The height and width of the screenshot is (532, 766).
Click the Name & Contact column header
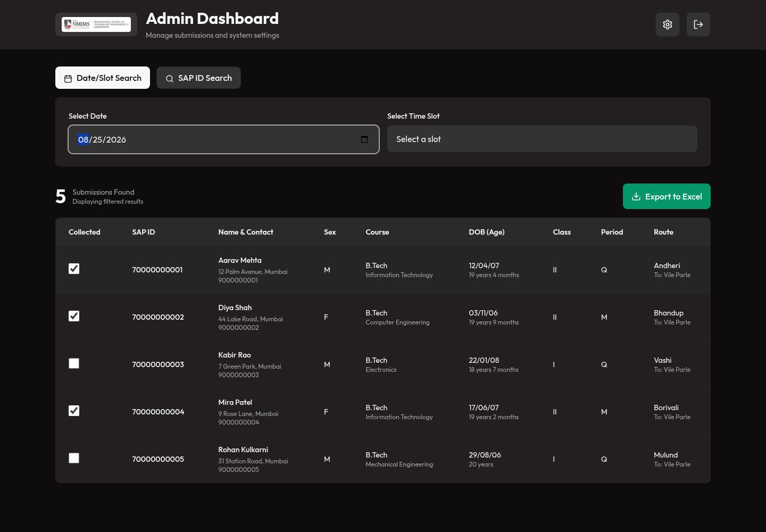pyautogui.click(x=246, y=232)
